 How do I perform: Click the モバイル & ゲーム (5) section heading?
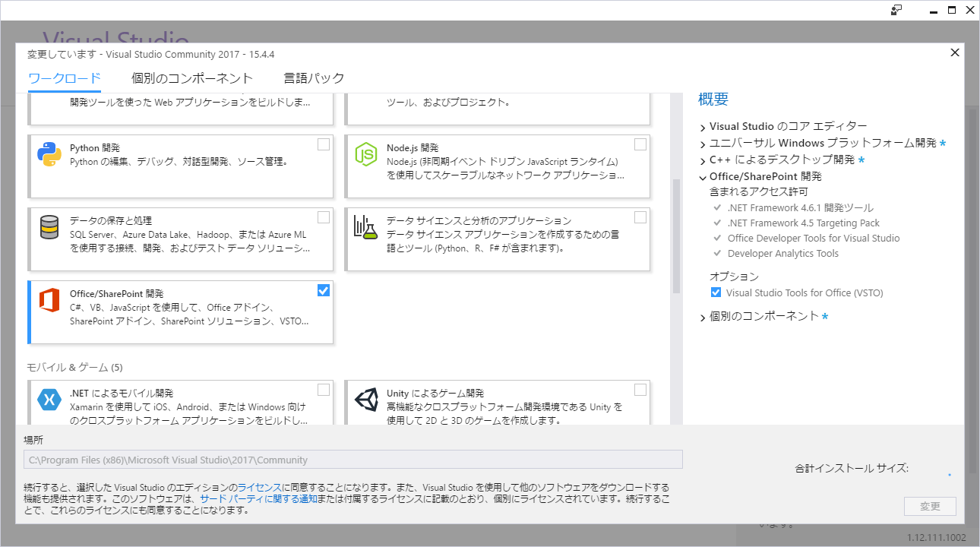[x=74, y=368]
